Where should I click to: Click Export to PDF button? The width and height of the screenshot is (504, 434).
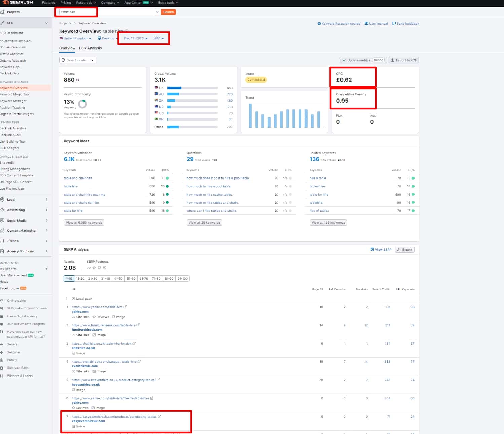tap(404, 60)
